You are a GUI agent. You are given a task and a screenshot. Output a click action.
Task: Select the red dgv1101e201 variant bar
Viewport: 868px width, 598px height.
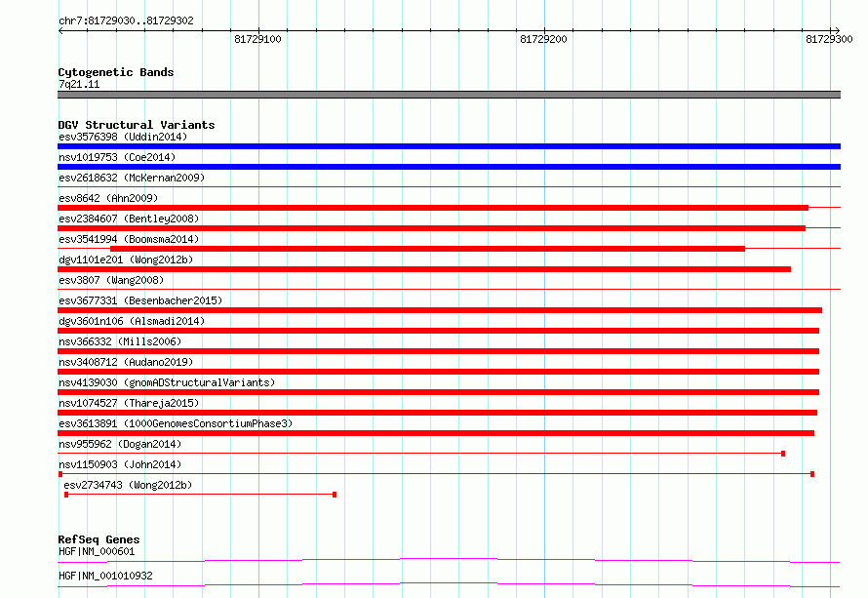(x=424, y=269)
